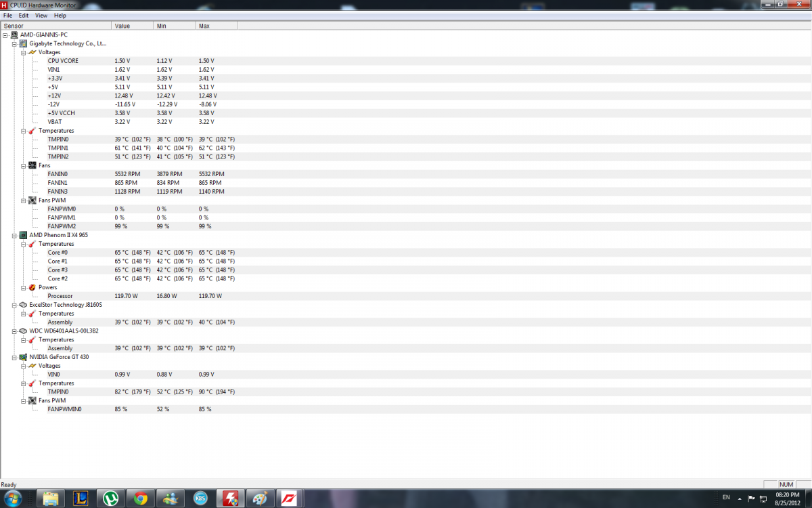The width and height of the screenshot is (812, 508).
Task: Click the lightning icon beside Gigabyte Voltages
Action: [x=32, y=52]
